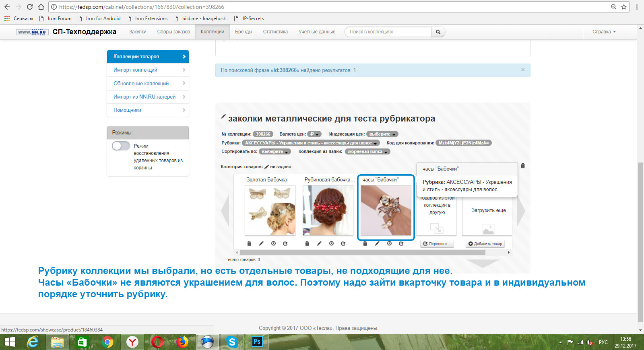The width and height of the screenshot is (644, 350).
Task: Delete часы "Бабочки" via trash icon
Action: (x=365, y=243)
